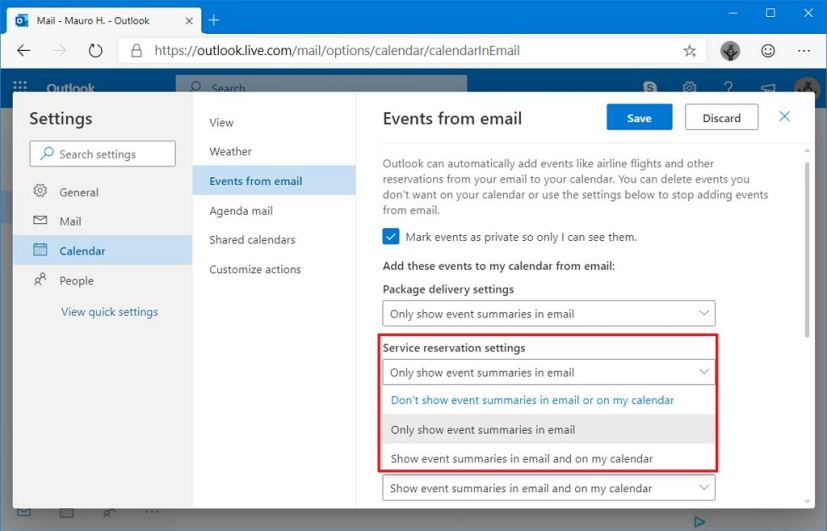The image size is (827, 531).
Task: Go back with the browser back arrow
Action: point(24,51)
